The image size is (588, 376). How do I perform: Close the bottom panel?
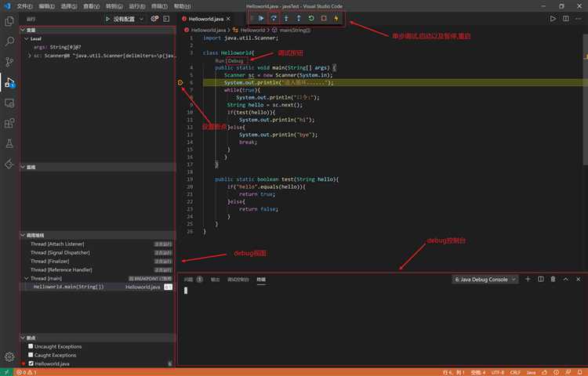[x=579, y=279]
